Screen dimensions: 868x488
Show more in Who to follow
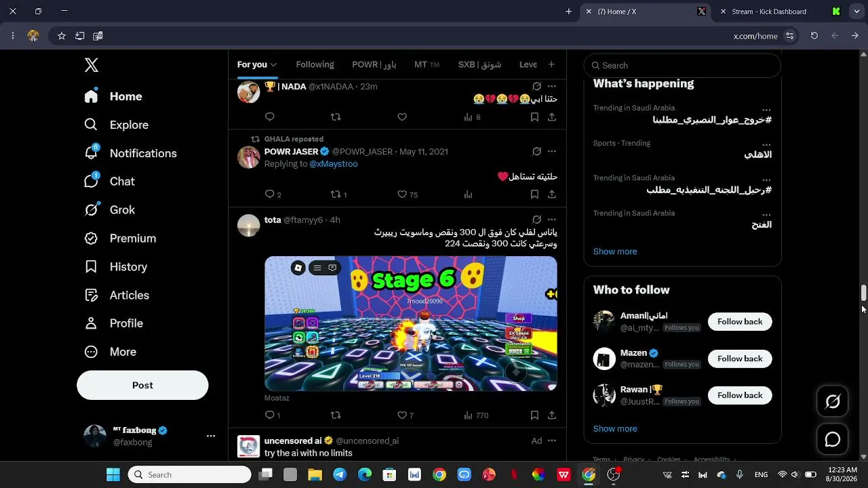615,428
